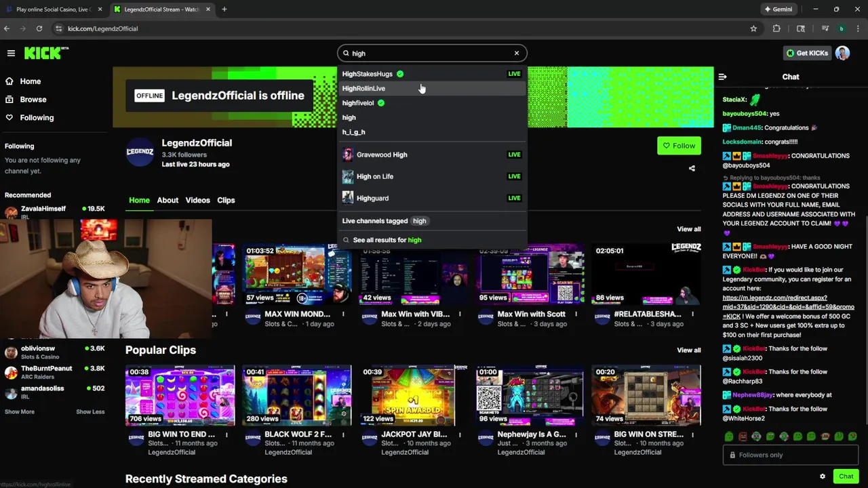Open options menu for Max Win with VIB... video

tap(460, 314)
